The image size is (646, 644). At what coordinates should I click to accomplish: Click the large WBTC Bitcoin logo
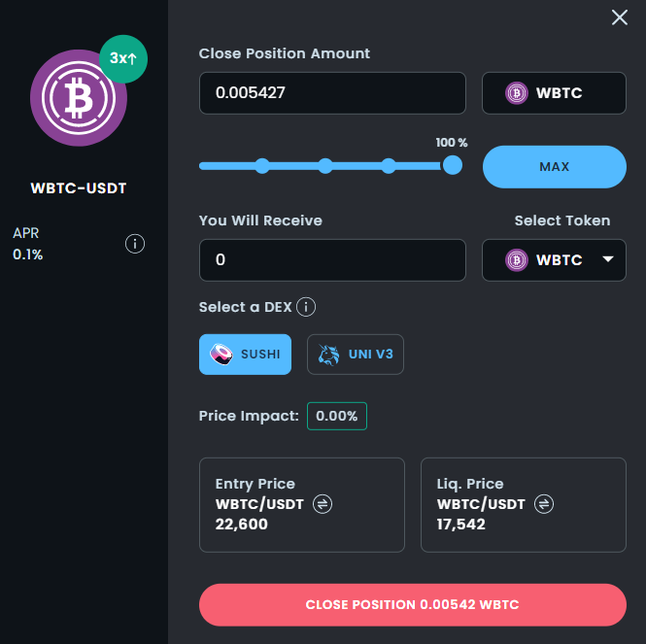point(79,98)
